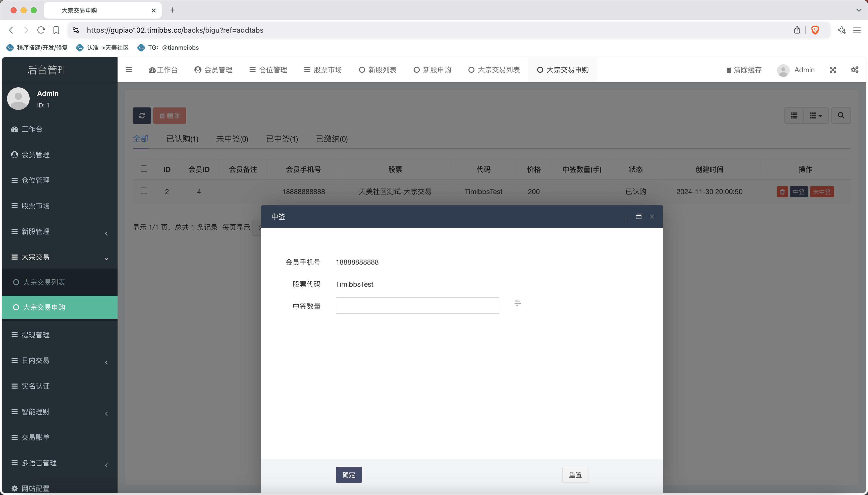Click the browser forward arrow
This screenshot has height=495, width=868.
tap(26, 30)
